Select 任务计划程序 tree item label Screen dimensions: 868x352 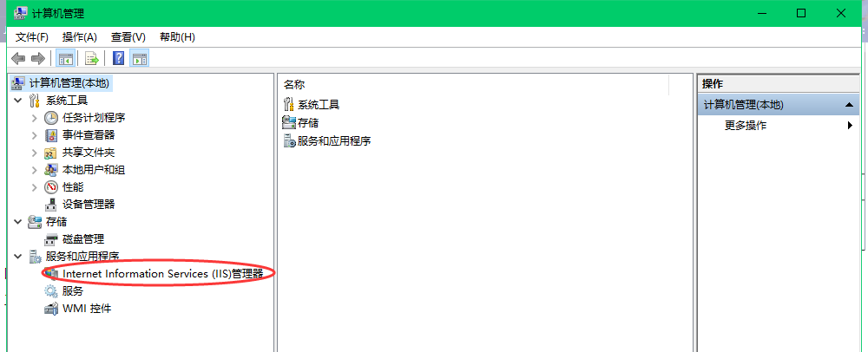(94, 118)
